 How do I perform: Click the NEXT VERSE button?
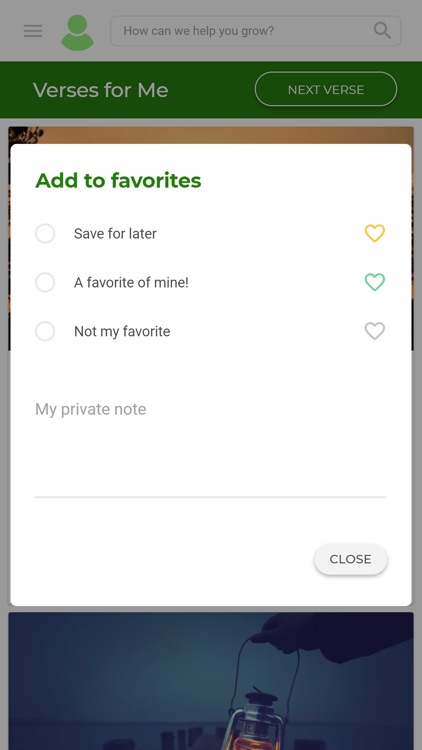[326, 89]
